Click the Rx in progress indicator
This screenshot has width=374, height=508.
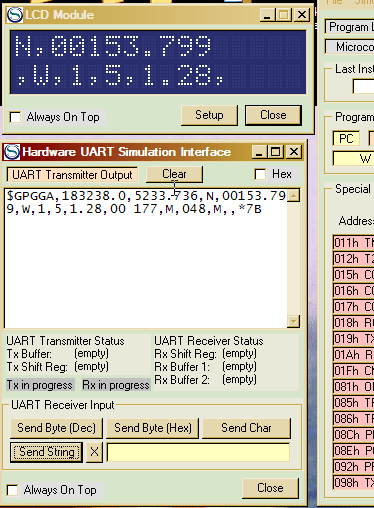(116, 385)
